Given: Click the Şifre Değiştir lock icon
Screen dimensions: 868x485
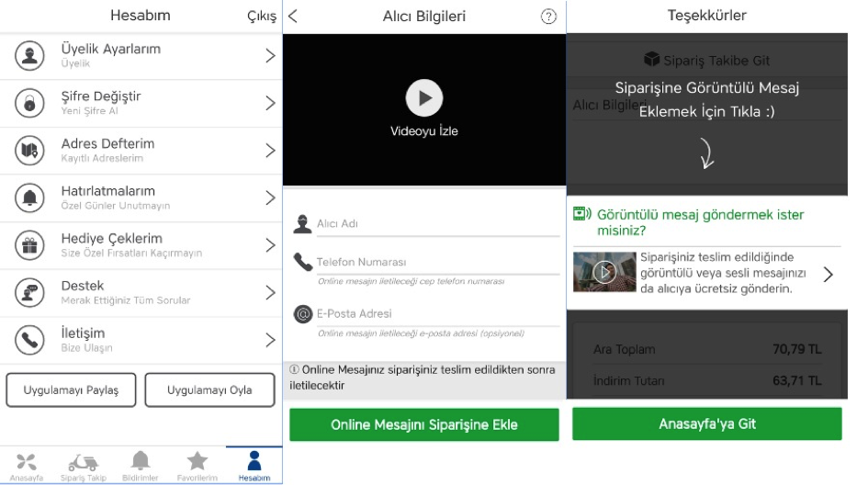Looking at the screenshot, I should (x=29, y=103).
